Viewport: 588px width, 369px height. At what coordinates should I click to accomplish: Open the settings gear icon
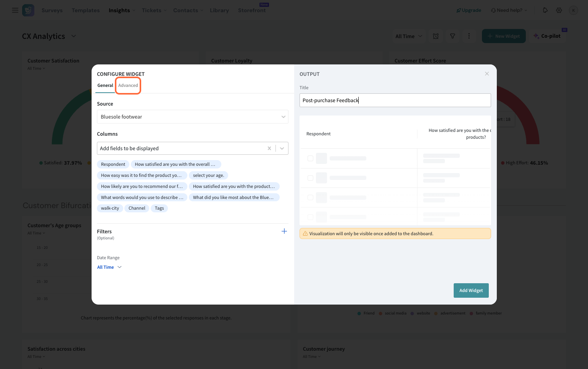coord(559,10)
